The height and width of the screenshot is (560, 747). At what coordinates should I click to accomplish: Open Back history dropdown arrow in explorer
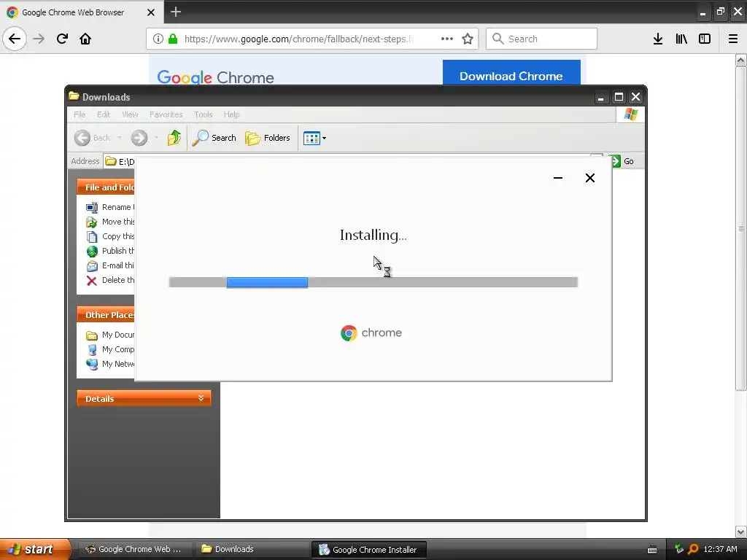[119, 138]
